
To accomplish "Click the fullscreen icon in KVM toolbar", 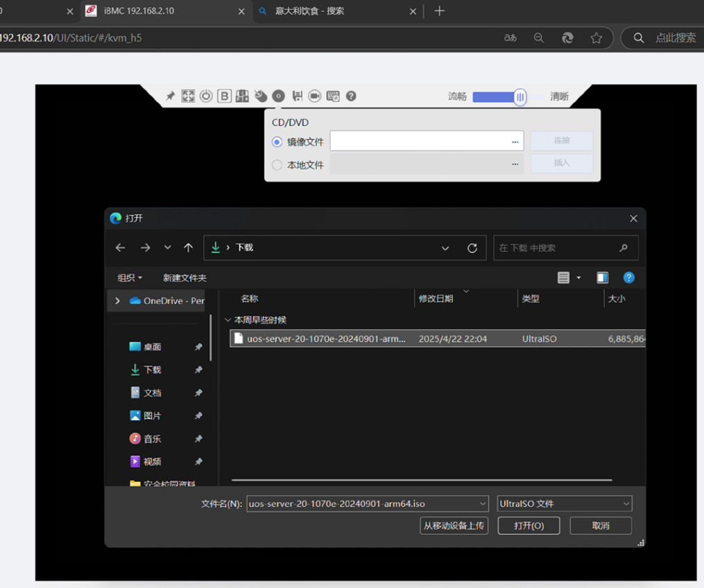I will (188, 96).
